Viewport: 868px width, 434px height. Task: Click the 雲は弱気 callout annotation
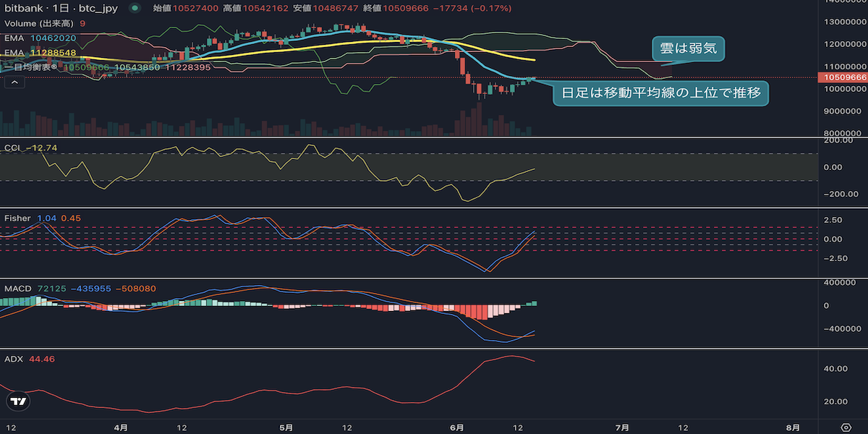(688, 49)
